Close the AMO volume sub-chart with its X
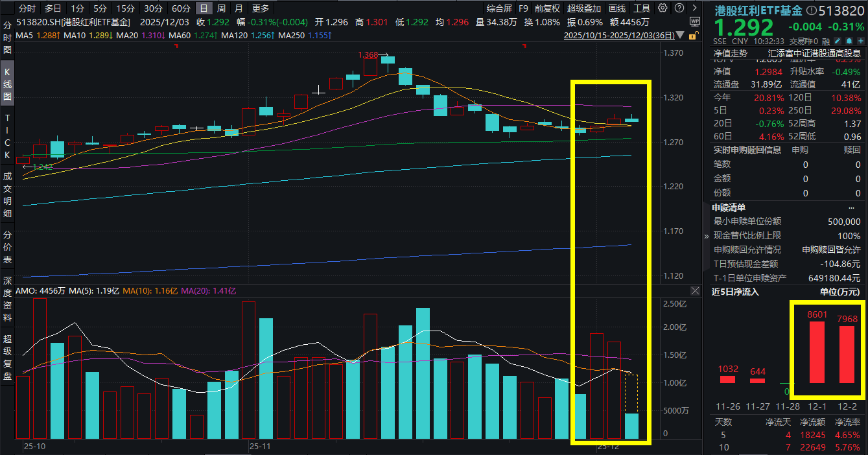This screenshot has width=868, height=455. point(695,290)
